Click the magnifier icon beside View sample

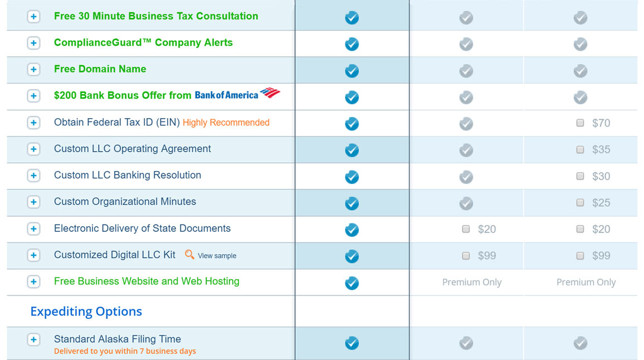click(x=189, y=255)
